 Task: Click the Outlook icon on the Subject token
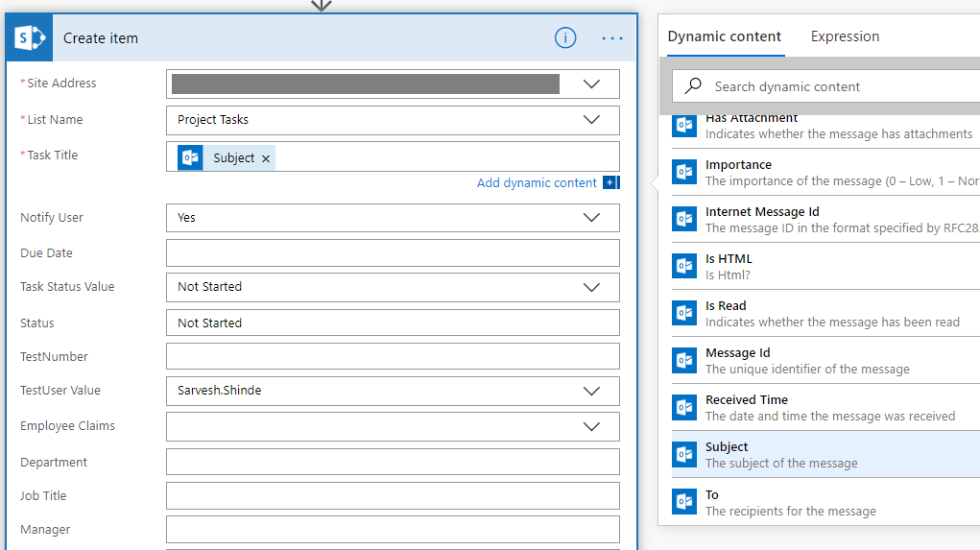[190, 158]
